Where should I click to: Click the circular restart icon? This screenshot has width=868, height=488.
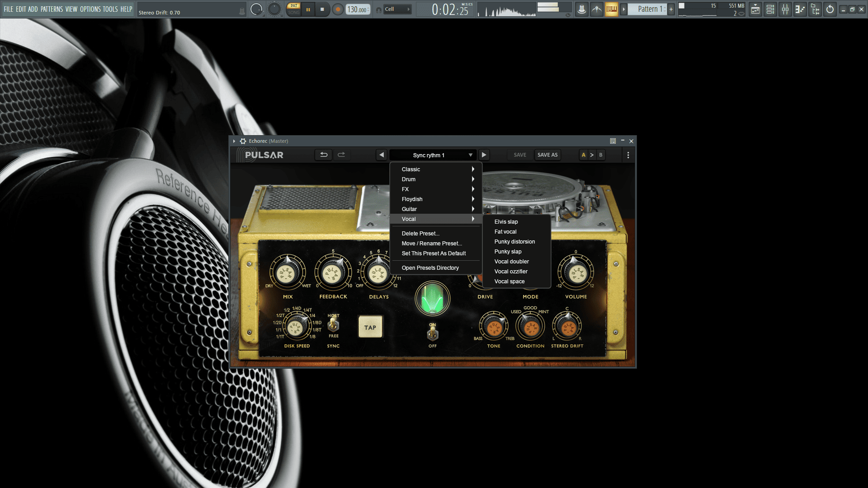pyautogui.click(x=830, y=9)
